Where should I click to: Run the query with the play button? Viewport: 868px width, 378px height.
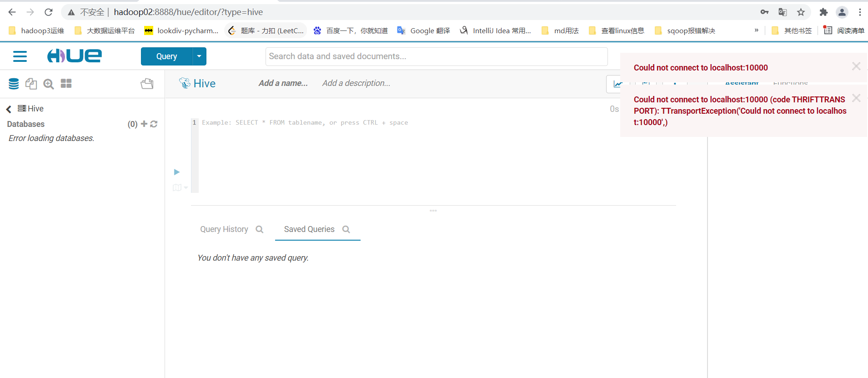coord(177,172)
